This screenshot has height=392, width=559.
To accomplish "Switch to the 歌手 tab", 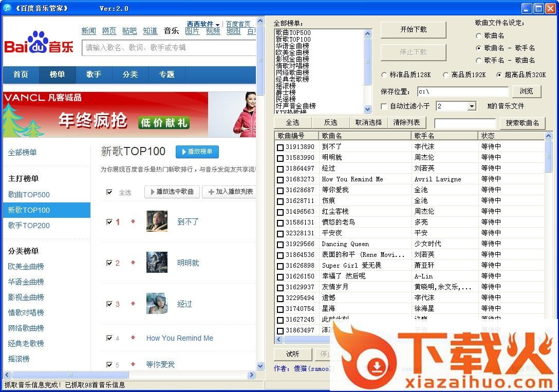I will [94, 74].
